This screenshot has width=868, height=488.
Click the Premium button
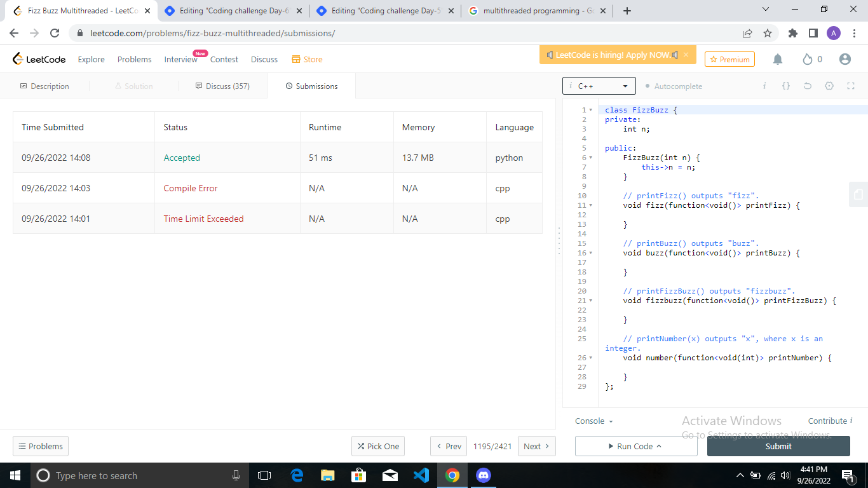click(x=729, y=59)
